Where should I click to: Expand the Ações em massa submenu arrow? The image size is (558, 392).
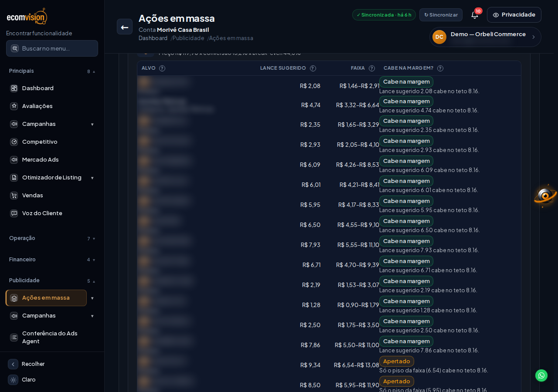click(92, 298)
